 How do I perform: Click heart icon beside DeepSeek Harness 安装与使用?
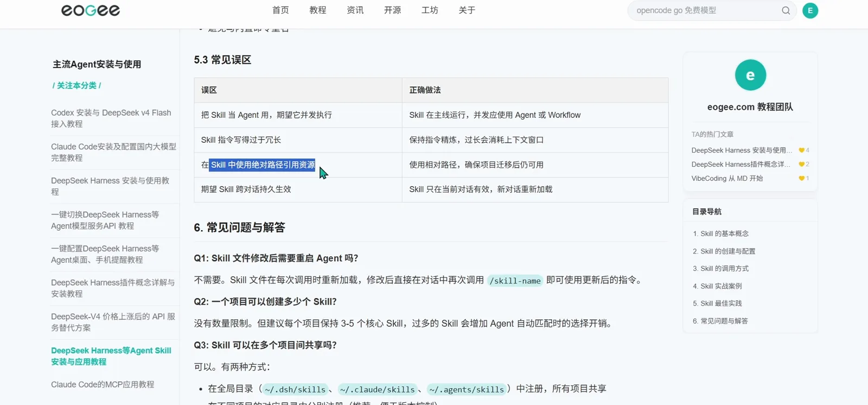(802, 150)
